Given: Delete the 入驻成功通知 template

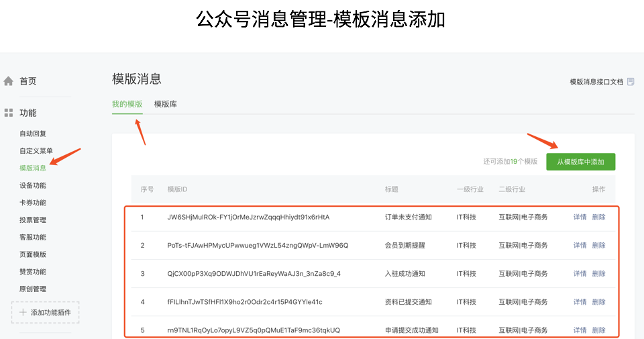Looking at the screenshot, I should coord(599,274).
